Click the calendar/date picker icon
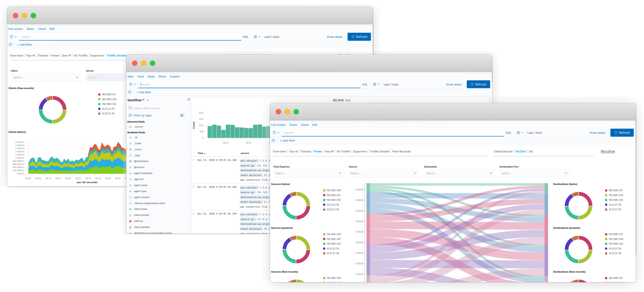This screenshot has width=644, height=292. [x=255, y=36]
